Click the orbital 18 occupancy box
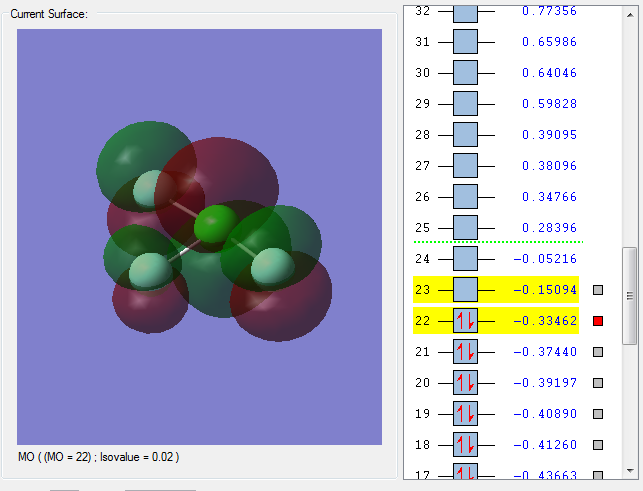 [x=465, y=445]
